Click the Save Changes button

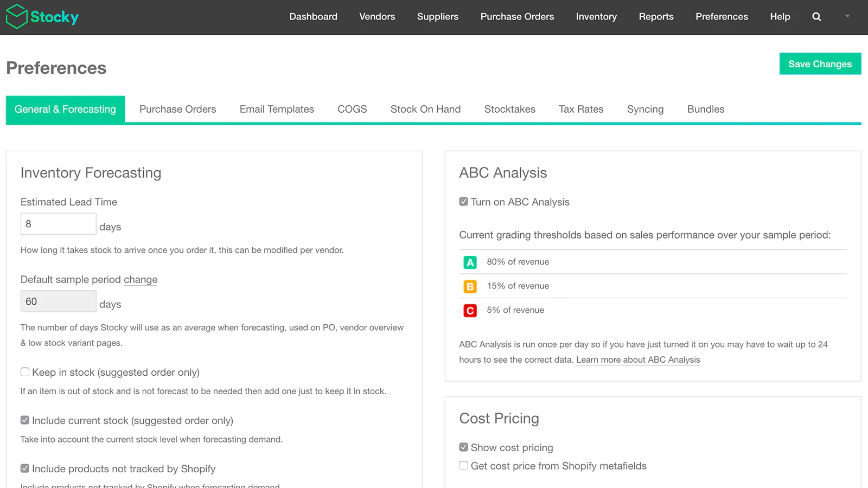820,64
